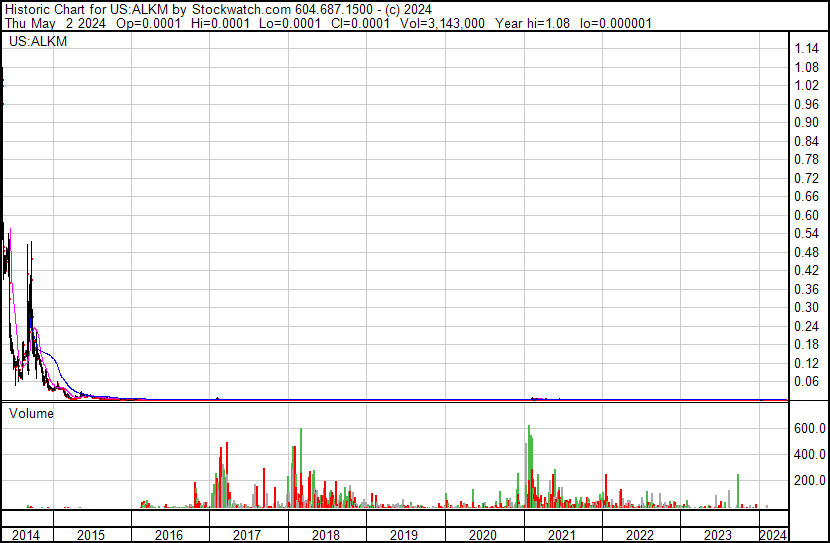Screen dimensions: 830x543
Task: Click the 0.48 price axis value
Action: pos(807,252)
